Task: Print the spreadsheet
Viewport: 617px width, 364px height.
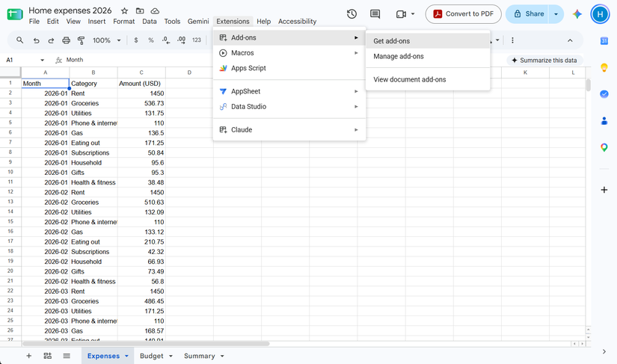Action: pos(66,40)
